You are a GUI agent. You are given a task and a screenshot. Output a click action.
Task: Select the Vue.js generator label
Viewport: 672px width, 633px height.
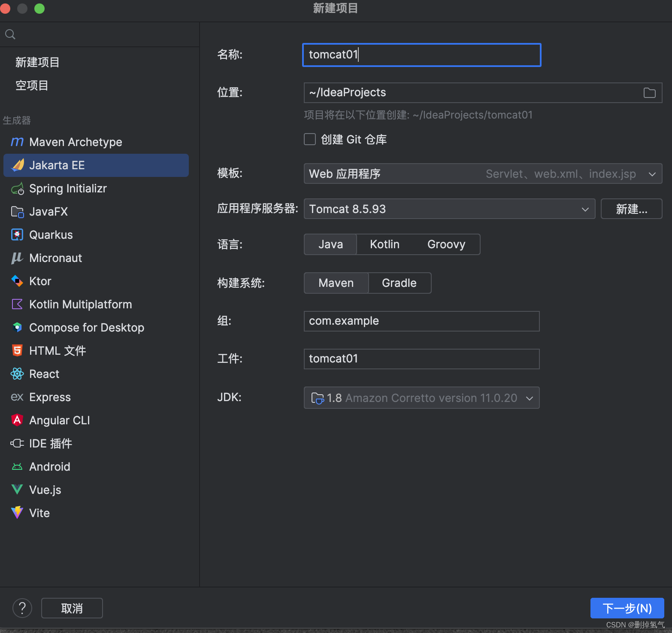click(45, 490)
